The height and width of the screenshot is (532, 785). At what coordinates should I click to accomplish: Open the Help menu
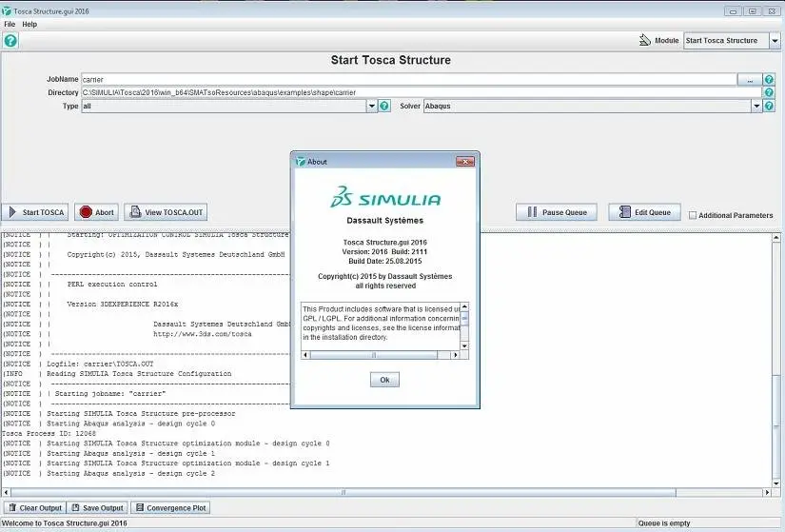pos(29,24)
